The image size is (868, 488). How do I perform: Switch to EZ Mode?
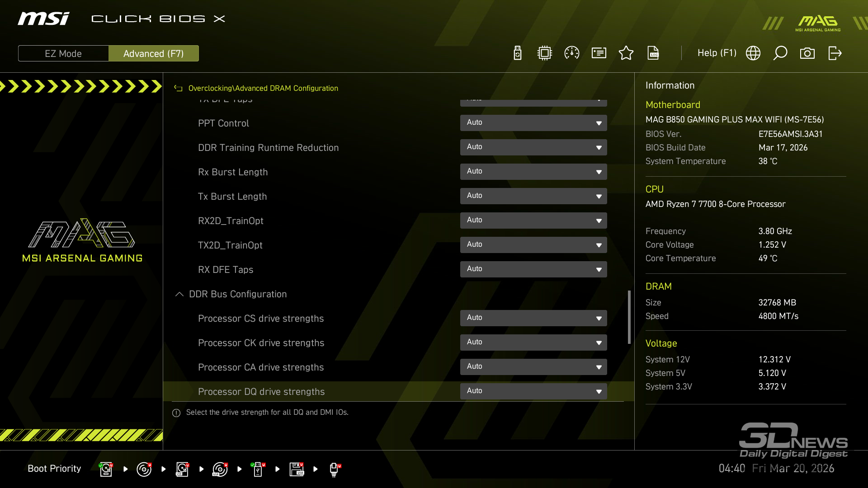(63, 53)
